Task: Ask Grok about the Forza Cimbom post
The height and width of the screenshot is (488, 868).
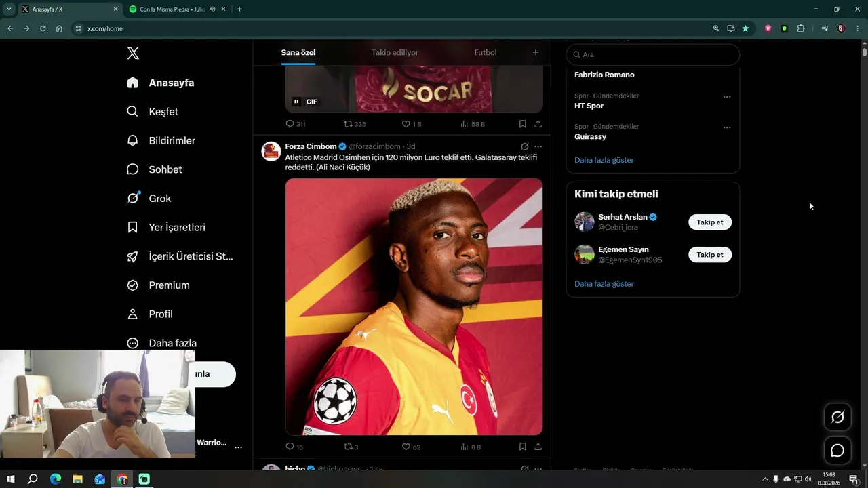Action: point(524,146)
